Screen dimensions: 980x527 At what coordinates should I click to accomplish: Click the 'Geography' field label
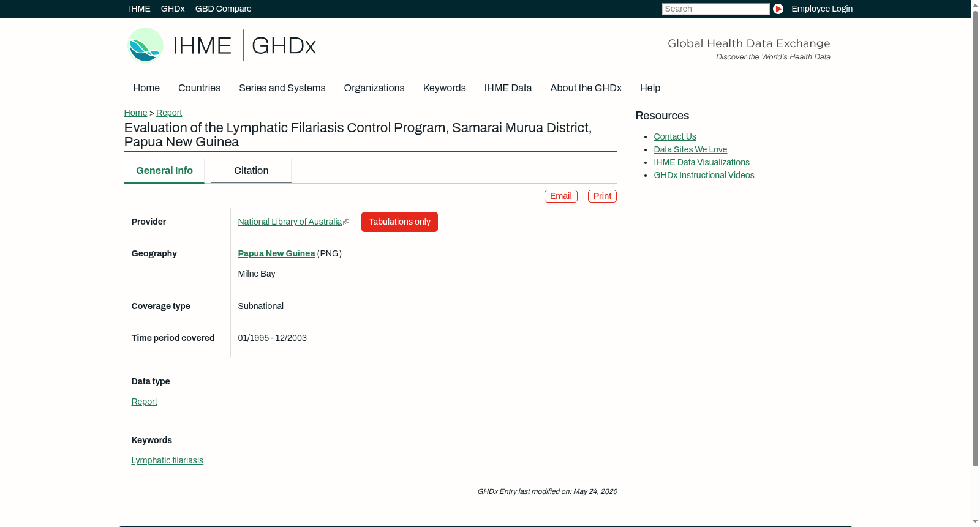(154, 253)
